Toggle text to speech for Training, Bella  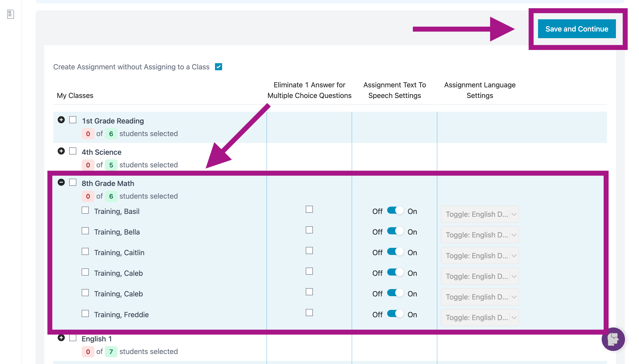point(395,231)
